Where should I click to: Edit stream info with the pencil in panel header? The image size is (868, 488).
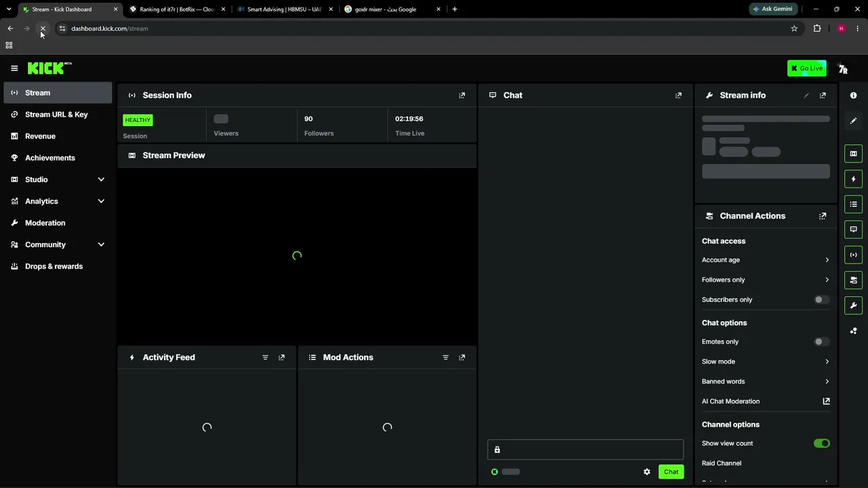click(806, 96)
